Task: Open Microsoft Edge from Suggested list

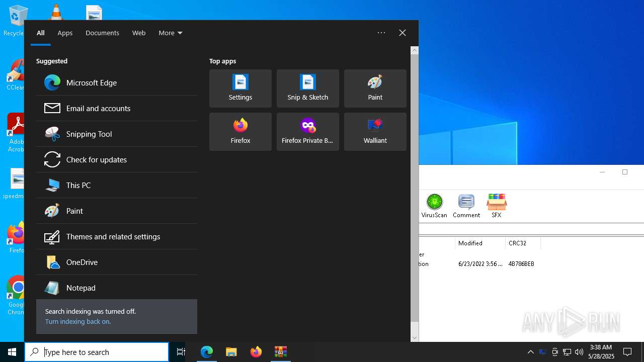Action: tap(117, 82)
